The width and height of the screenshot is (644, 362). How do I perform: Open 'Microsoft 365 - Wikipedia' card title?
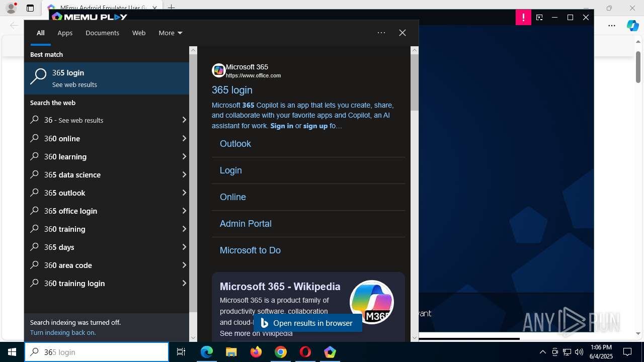280,287
